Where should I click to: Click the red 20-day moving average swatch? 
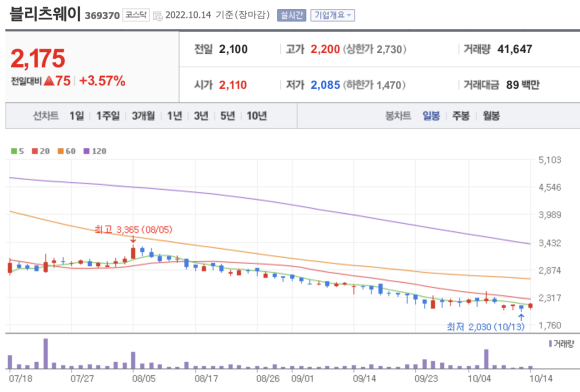tap(35, 151)
